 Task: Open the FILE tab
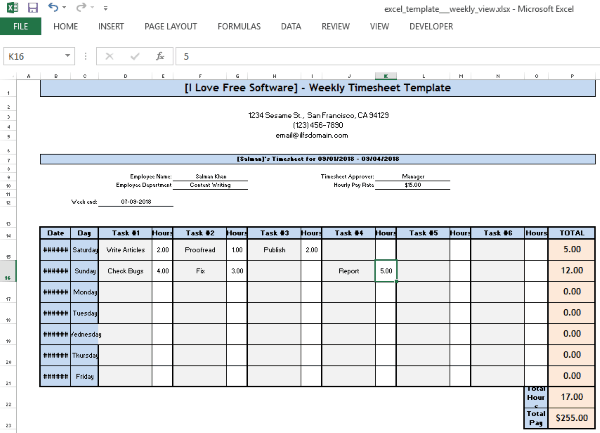[x=21, y=26]
